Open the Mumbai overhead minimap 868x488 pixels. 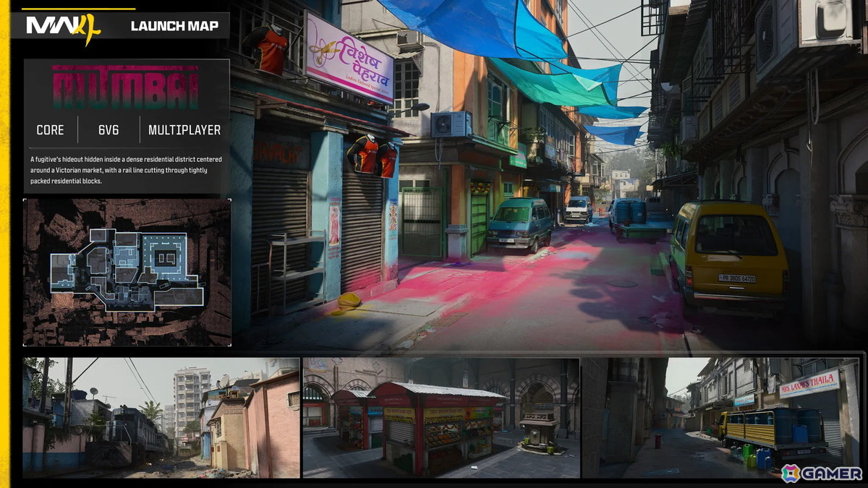127,272
